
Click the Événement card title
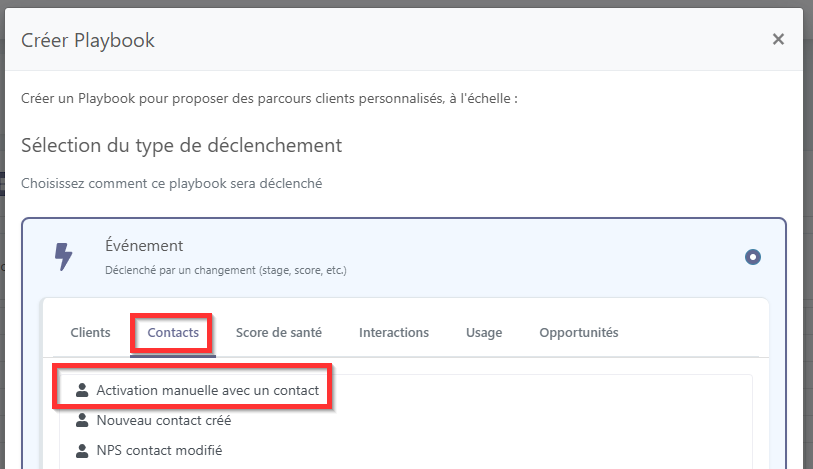(144, 246)
